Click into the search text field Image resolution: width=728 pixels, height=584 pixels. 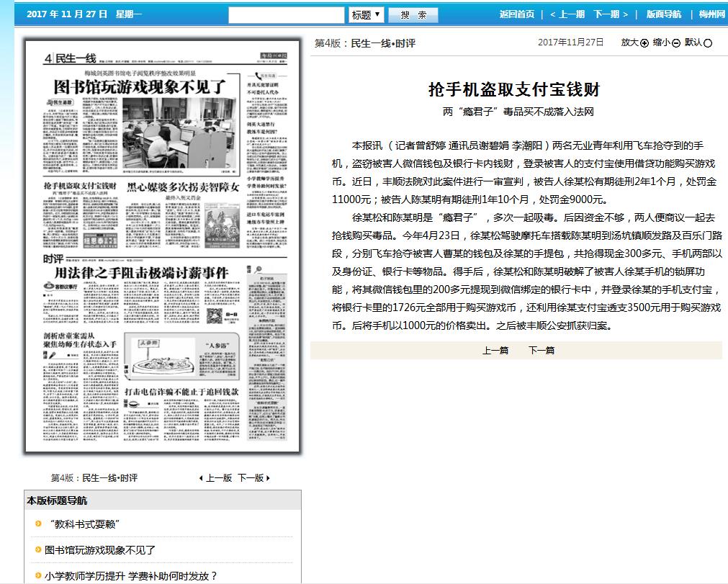tap(287, 15)
